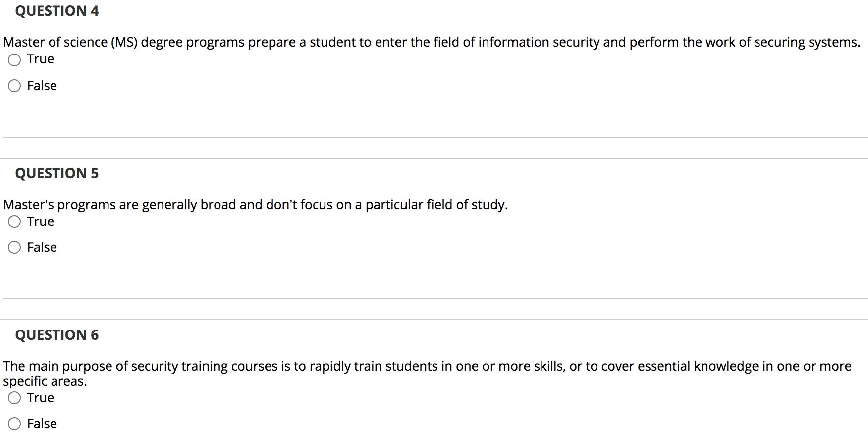
Task: Click the security training courses statement first line
Action: coord(427,366)
